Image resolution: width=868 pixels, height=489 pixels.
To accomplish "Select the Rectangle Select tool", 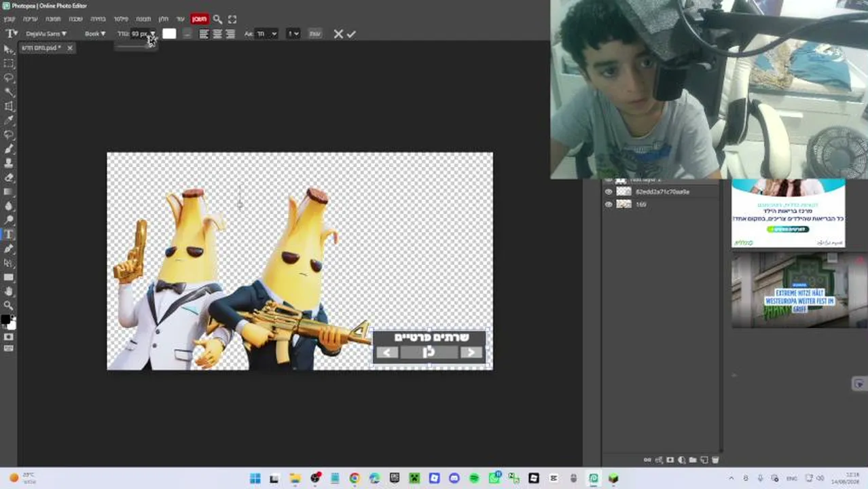I will coord(8,64).
